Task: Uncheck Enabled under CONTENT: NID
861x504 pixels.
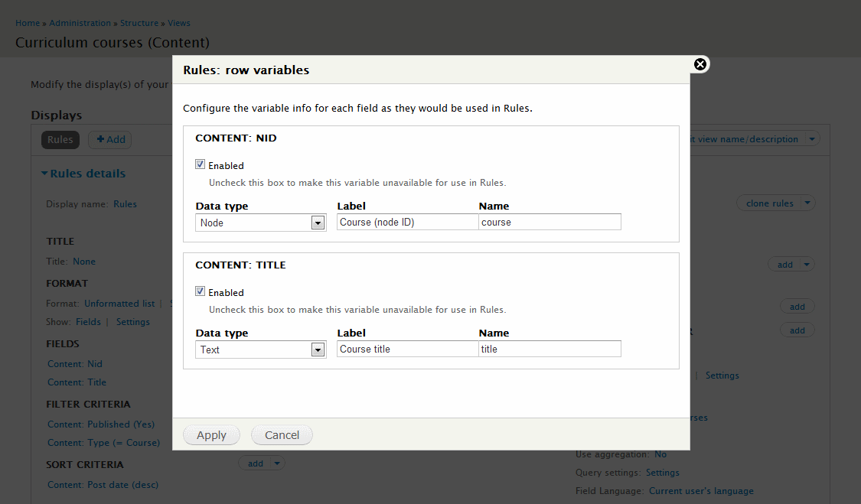Action: click(x=200, y=164)
